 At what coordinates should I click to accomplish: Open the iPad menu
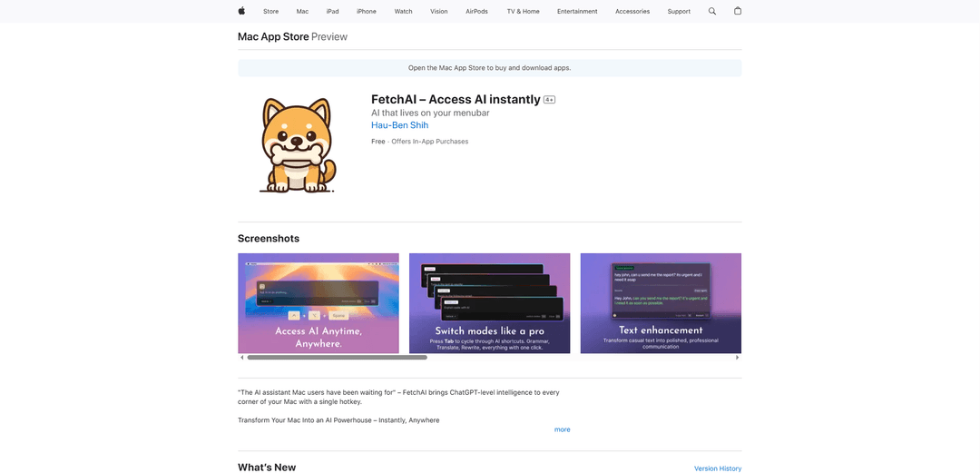[x=332, y=11]
